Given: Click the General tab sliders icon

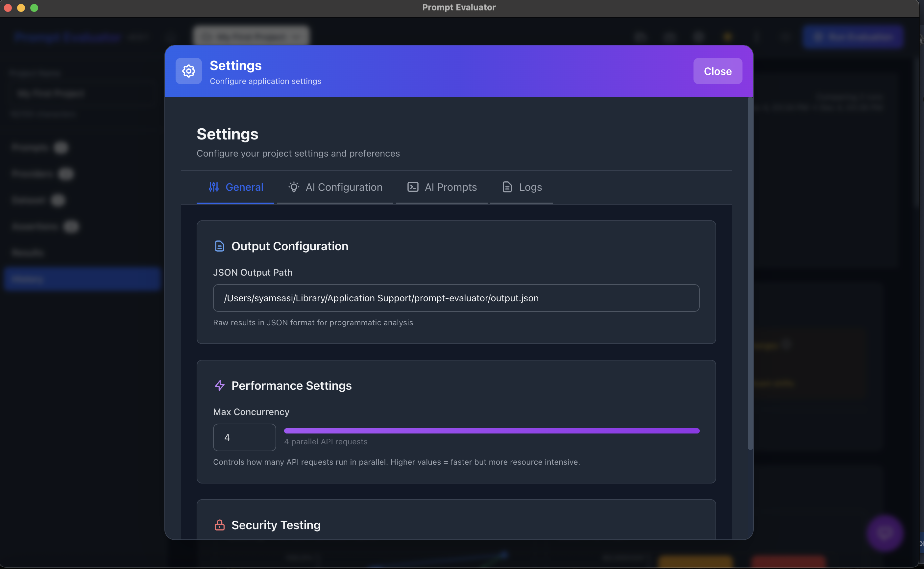Looking at the screenshot, I should click(214, 187).
